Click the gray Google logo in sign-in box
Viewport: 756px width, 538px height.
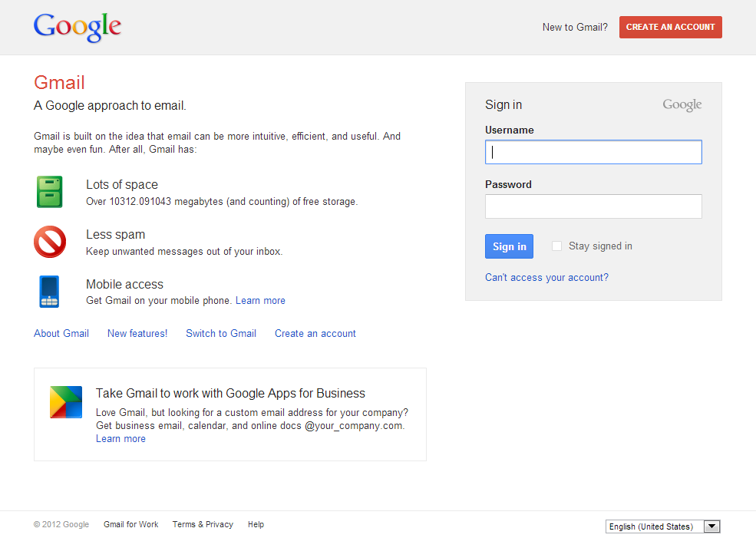point(682,105)
